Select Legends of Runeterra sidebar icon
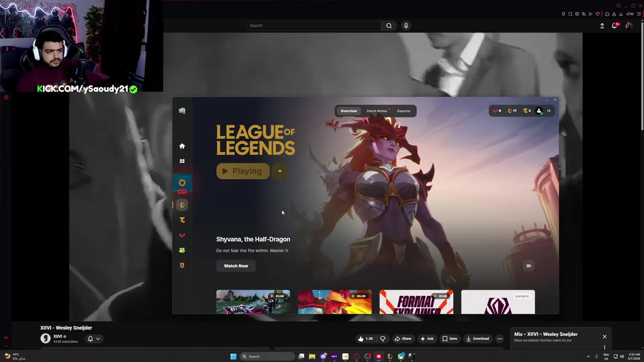 182,265
